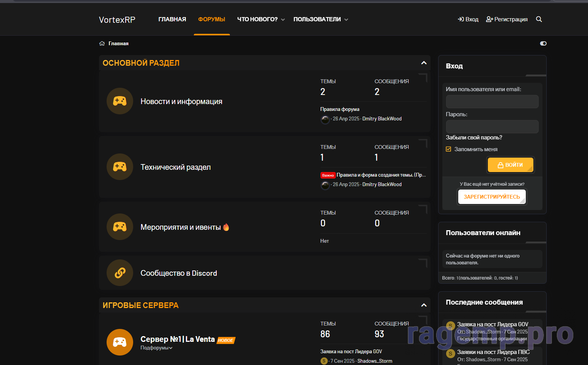This screenshot has width=588, height=365.
Task: Click the chain link icon for Discord
Action: coord(120,273)
